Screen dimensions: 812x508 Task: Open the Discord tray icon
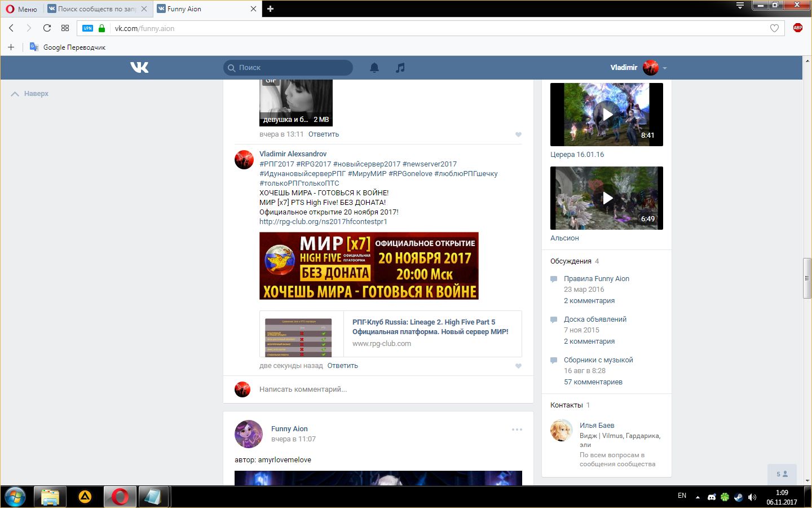point(712,497)
